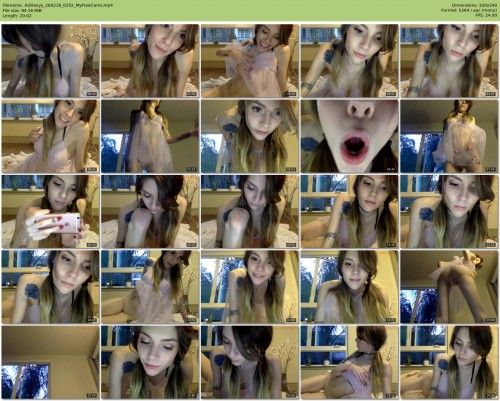Image resolution: width=500 pixels, height=401 pixels.
Task: Open the side-profile ponytail thumbnail in bottom row
Action: click(x=349, y=362)
